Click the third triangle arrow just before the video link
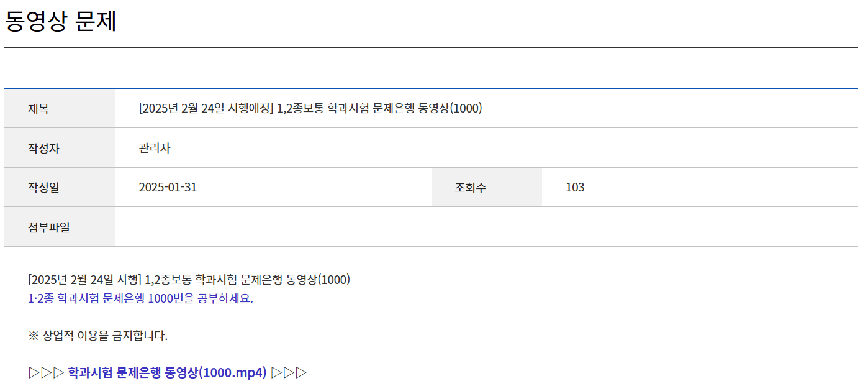868x386 pixels. pyautogui.click(x=58, y=373)
